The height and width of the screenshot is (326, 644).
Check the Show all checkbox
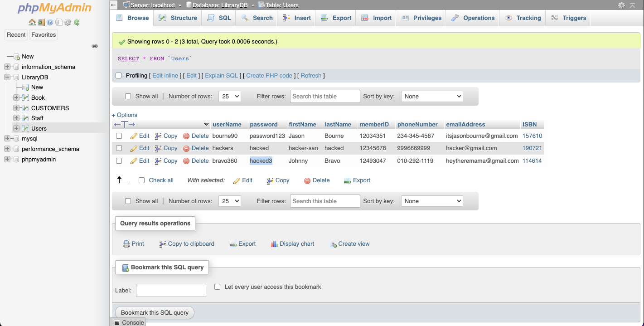[x=128, y=96]
